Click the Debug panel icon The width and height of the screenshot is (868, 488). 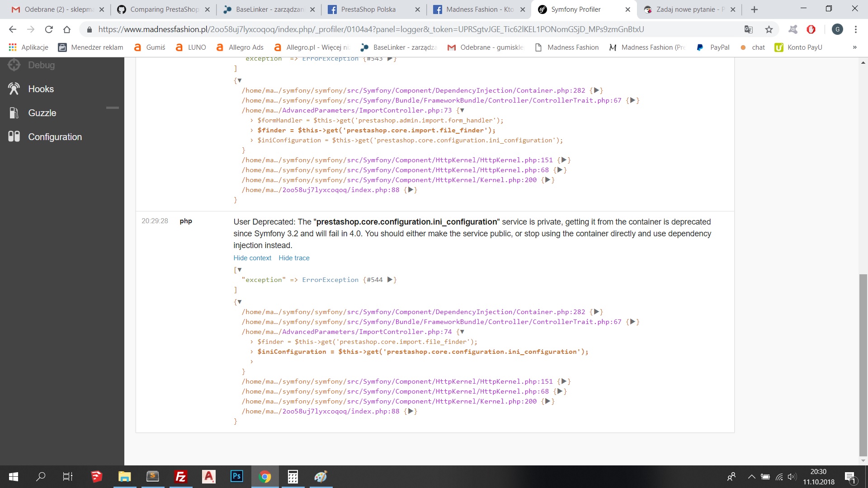point(14,65)
